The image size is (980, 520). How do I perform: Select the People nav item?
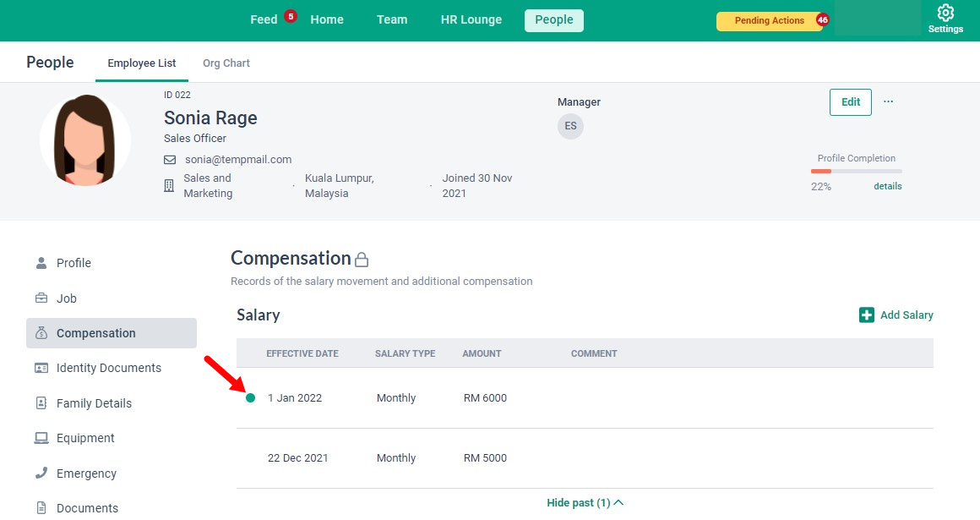(553, 20)
